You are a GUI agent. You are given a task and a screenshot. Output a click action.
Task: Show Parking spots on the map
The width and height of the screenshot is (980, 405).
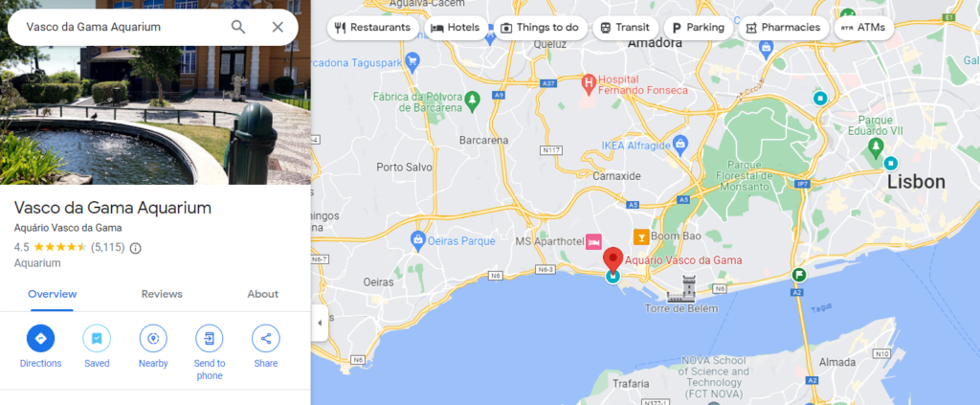click(698, 28)
